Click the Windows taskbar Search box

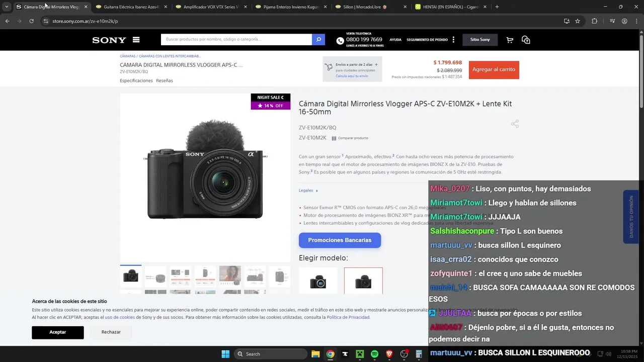pos(271,354)
